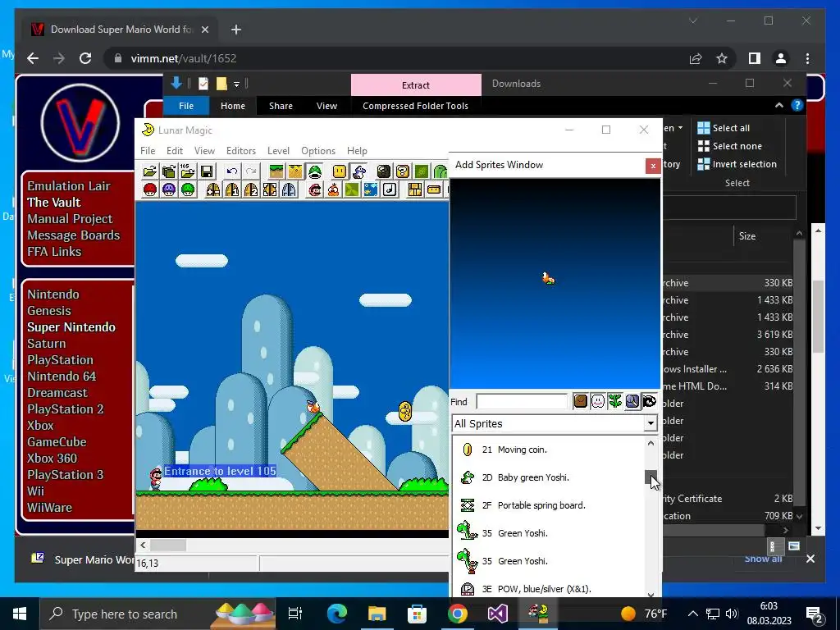Click Invert selection in Explorer ribbon
Image resolution: width=840 pixels, height=630 pixels.
tap(737, 164)
